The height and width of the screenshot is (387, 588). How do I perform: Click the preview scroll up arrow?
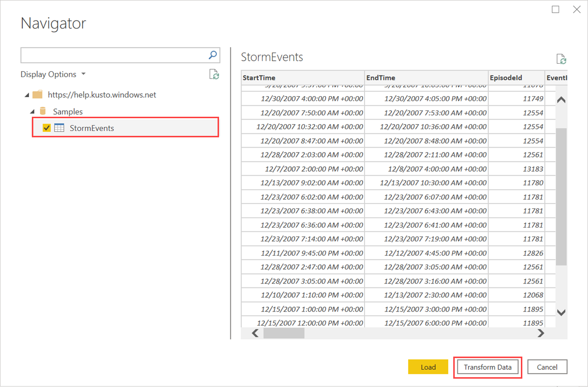562,100
